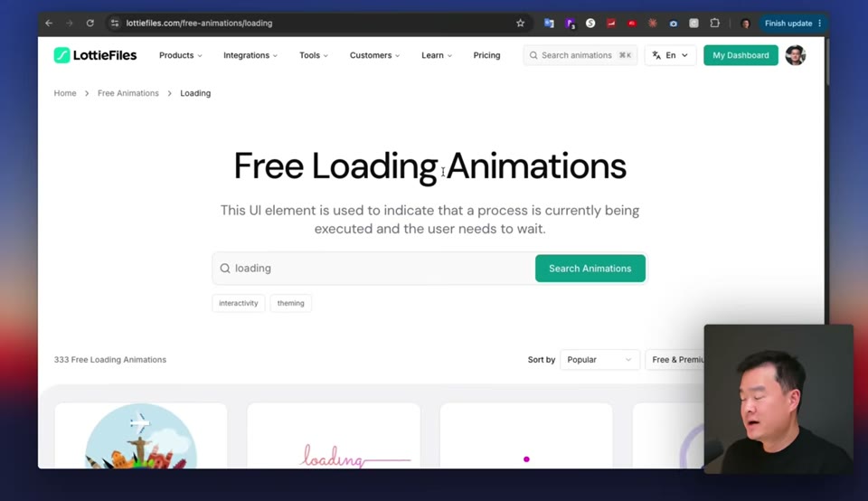The height and width of the screenshot is (501, 868).
Task: Open the pink handwritten loading animation
Action: click(334, 436)
